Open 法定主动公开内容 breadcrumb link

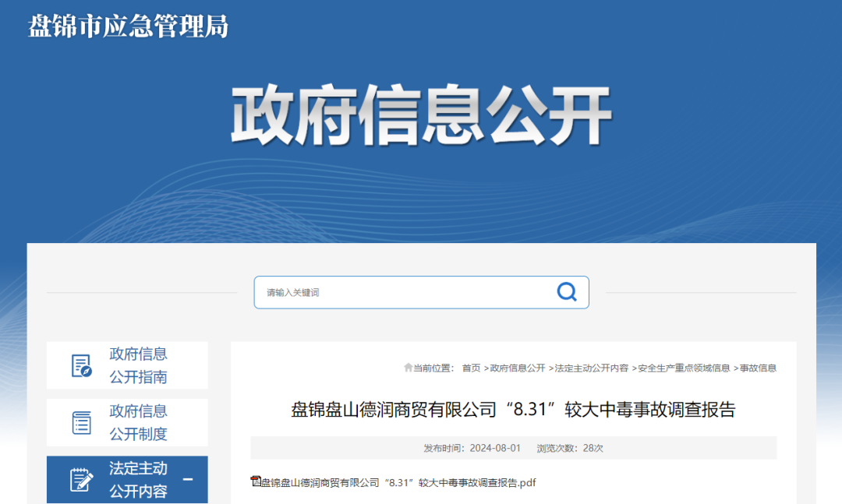(x=591, y=368)
